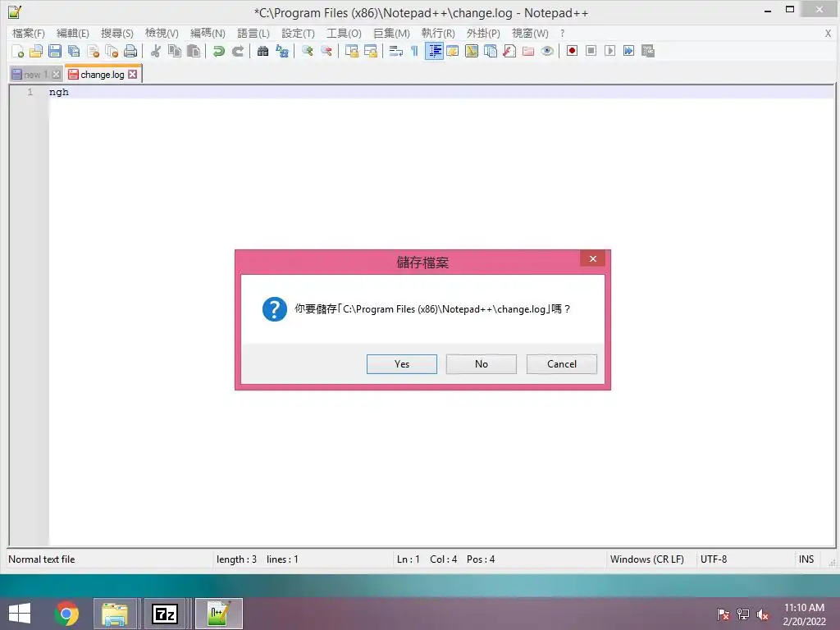Click the Stop Recording macro icon
840x630 pixels.
(x=591, y=51)
